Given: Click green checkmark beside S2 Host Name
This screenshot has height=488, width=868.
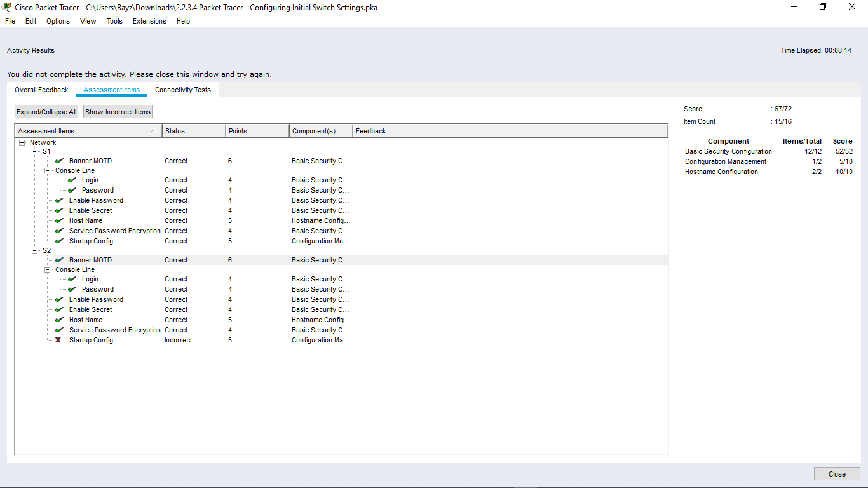Looking at the screenshot, I should 59,320.
